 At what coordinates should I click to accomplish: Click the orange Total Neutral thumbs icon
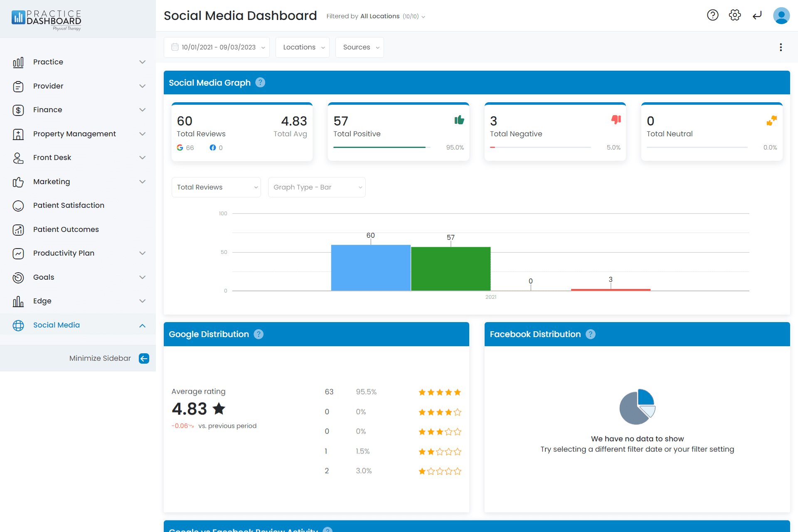point(772,121)
